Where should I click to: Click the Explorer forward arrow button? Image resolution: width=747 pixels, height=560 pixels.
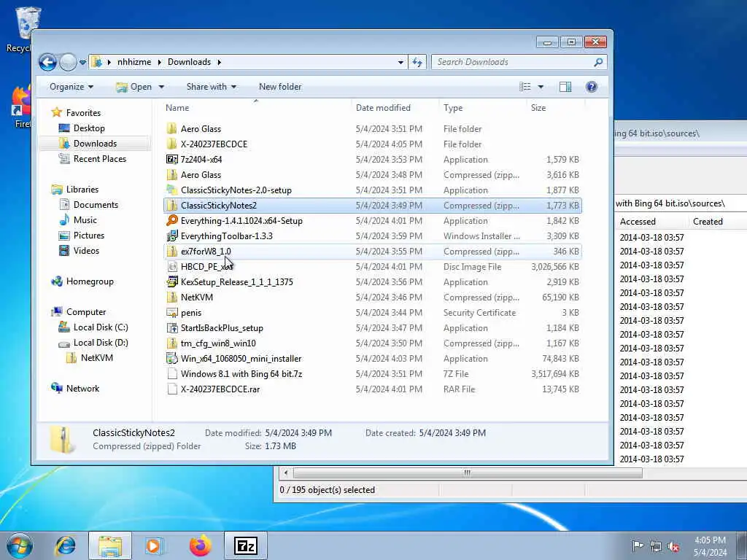coord(68,62)
